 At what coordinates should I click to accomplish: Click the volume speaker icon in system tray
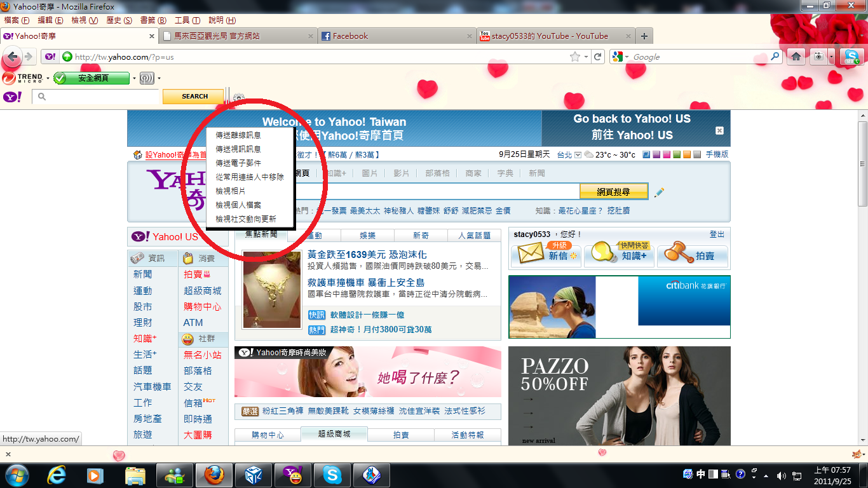pos(782,475)
